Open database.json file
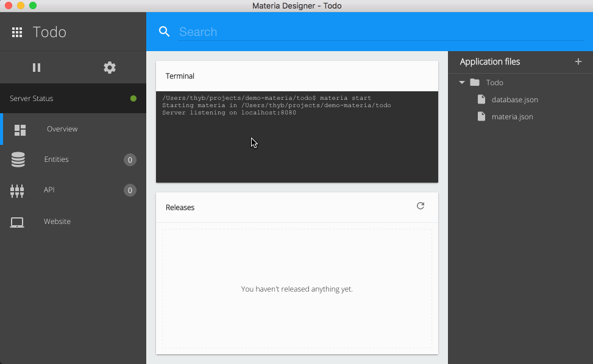 515,100
